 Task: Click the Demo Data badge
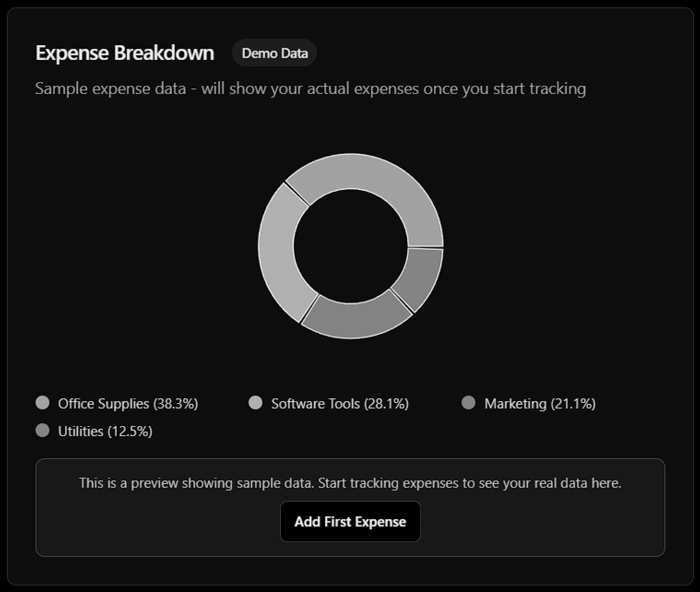[x=274, y=53]
